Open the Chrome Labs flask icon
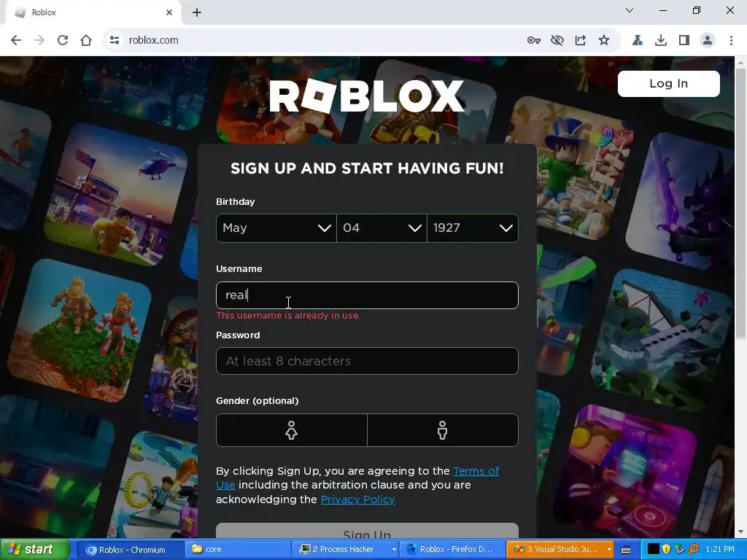This screenshot has height=560, width=747. tap(637, 41)
